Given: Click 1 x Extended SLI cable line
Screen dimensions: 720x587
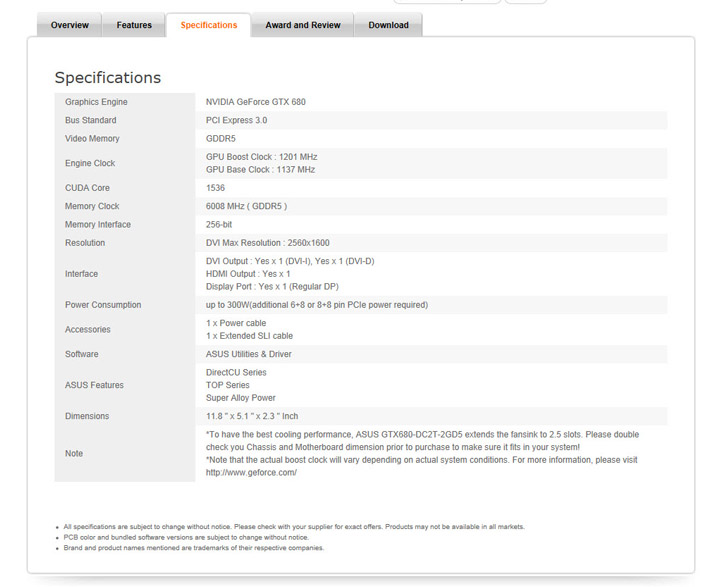Looking at the screenshot, I should click(249, 336).
